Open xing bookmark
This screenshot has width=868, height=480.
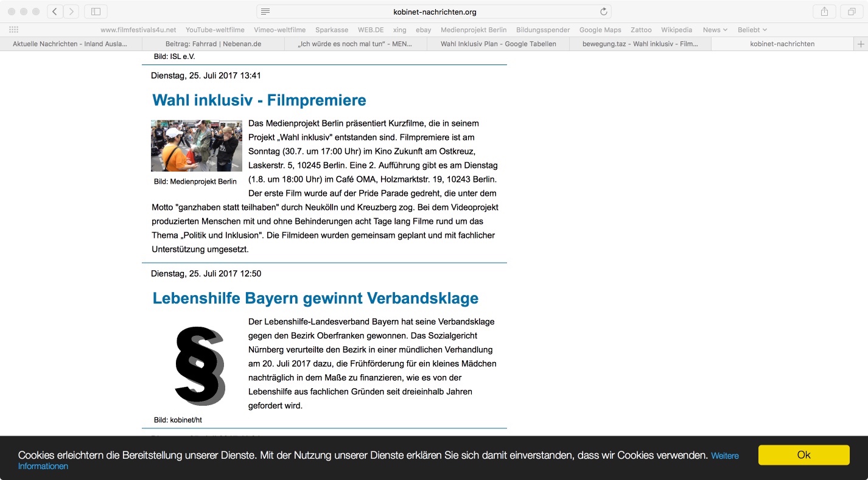click(x=400, y=30)
